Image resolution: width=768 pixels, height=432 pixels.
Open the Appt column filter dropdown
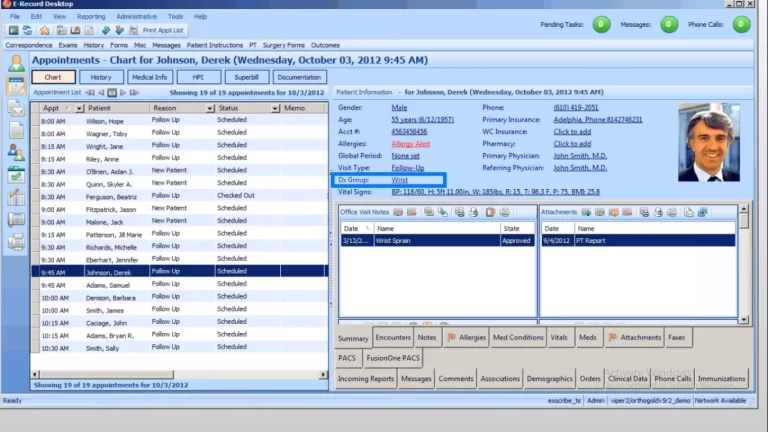tap(79, 108)
